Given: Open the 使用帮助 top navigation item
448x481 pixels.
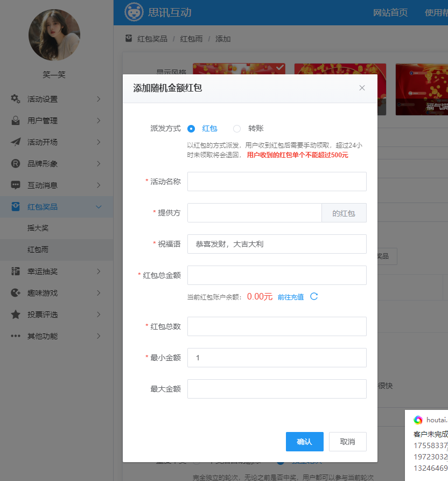Looking at the screenshot, I should pos(436,12).
